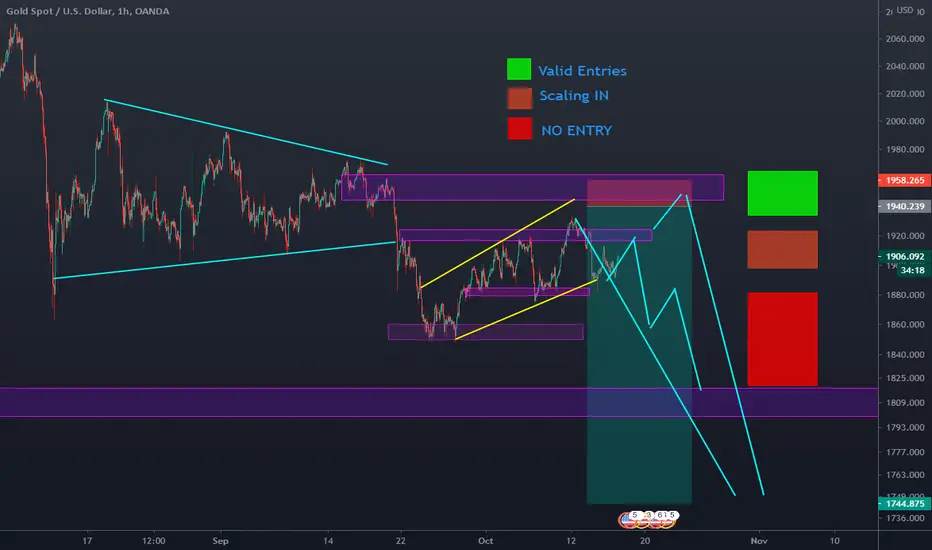
Task: Click the '20' date on time axis
Action: [645, 540]
